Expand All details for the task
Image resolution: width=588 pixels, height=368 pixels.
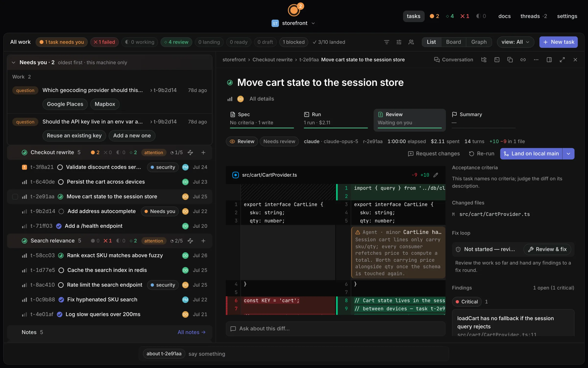coord(262,99)
